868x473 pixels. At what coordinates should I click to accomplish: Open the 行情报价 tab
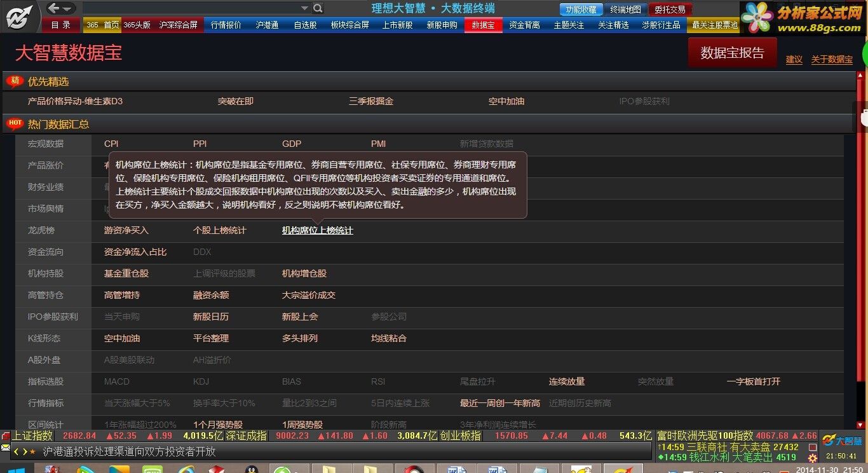[226, 25]
